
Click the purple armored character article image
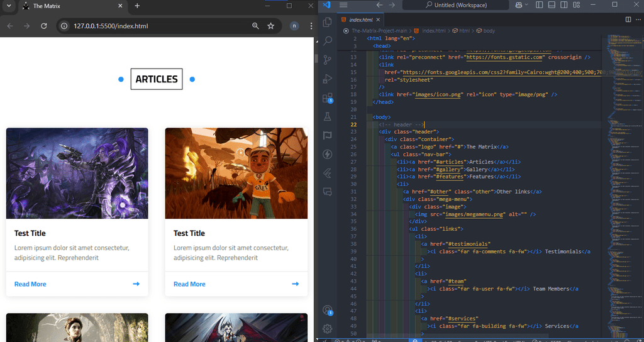point(77,174)
